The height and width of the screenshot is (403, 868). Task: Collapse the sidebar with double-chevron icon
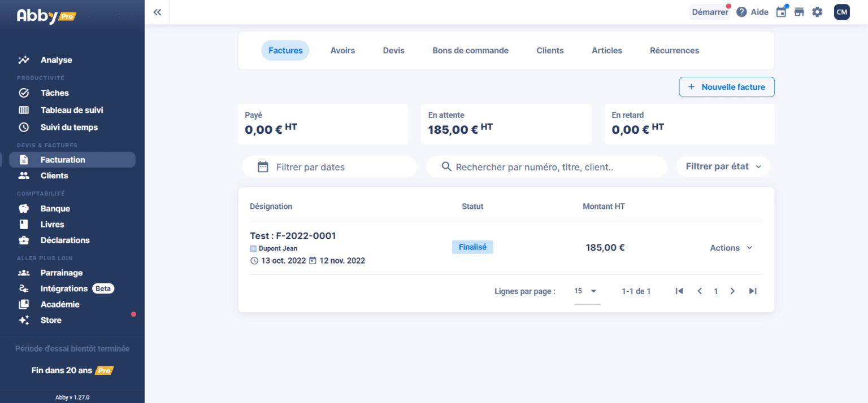tap(157, 12)
